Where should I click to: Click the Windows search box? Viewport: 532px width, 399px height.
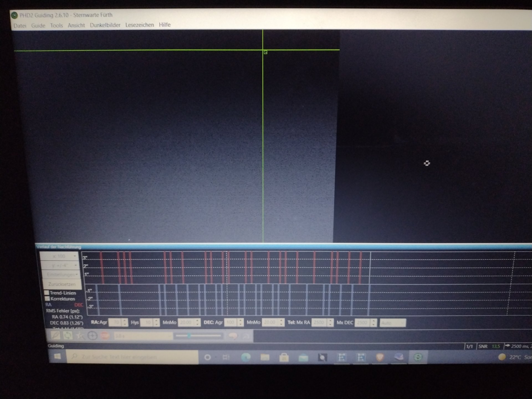(x=132, y=357)
